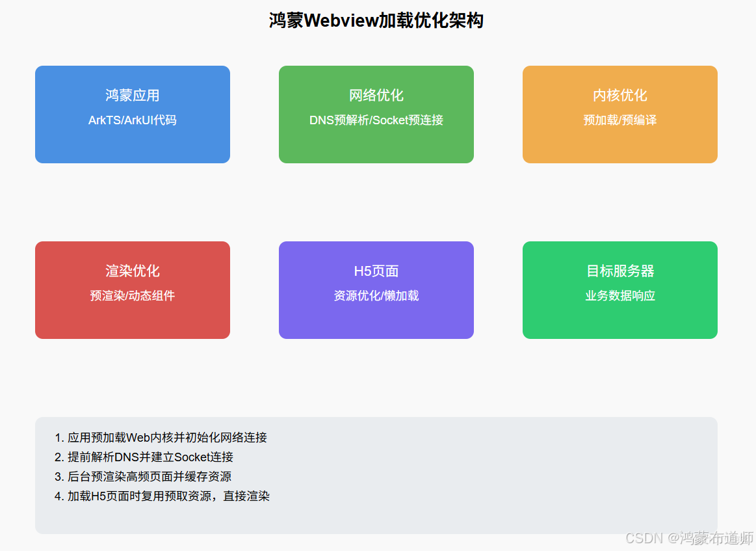756x551 pixels.
Task: Click the diagram title 鸿蒙Webview加载优化架构
Action: pyautogui.click(x=376, y=21)
